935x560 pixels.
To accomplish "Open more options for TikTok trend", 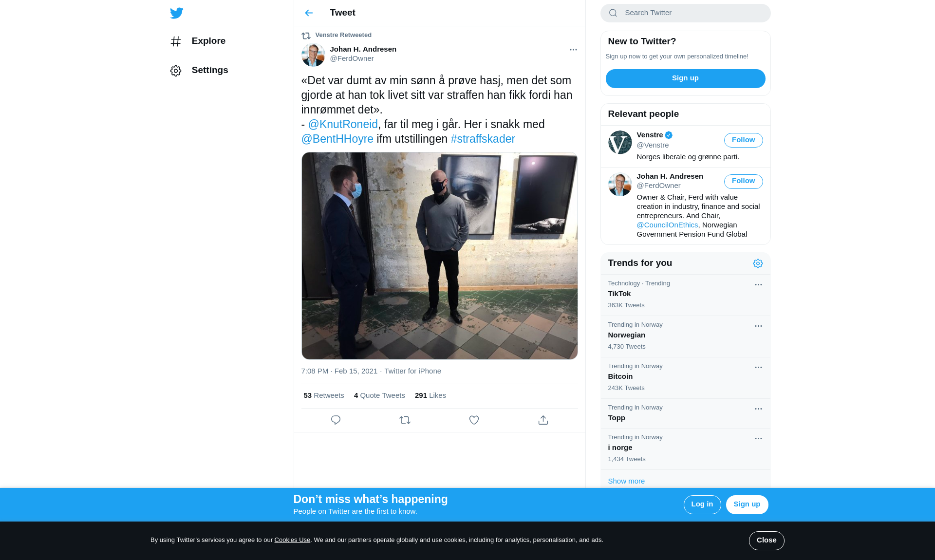I will click(758, 285).
